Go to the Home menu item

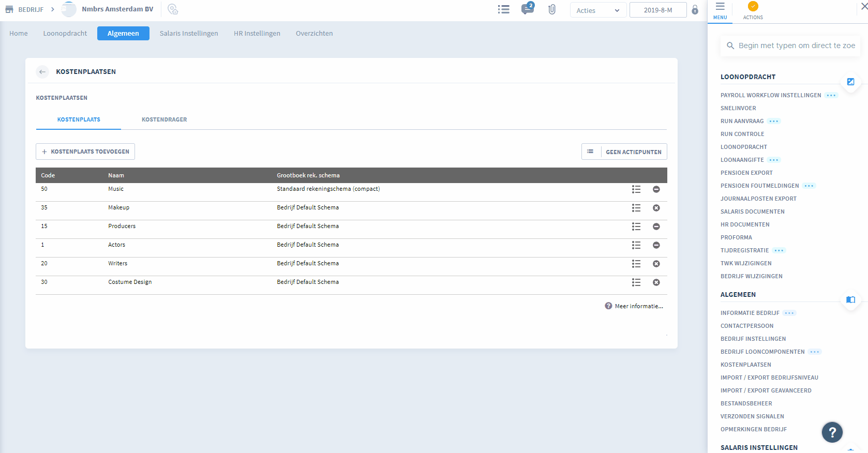[19, 34]
